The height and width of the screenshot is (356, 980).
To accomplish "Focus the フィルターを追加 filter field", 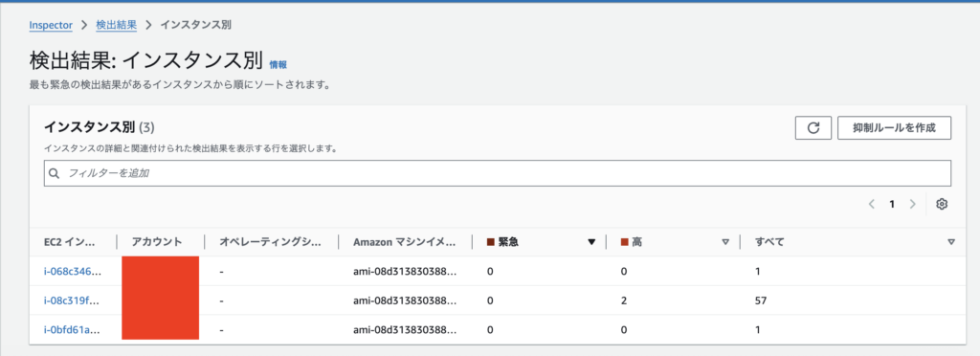I will pos(498,173).
